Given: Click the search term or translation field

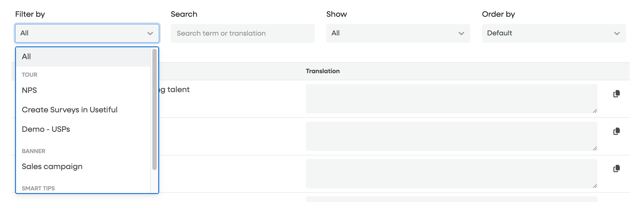Looking at the screenshot, I should click(242, 33).
